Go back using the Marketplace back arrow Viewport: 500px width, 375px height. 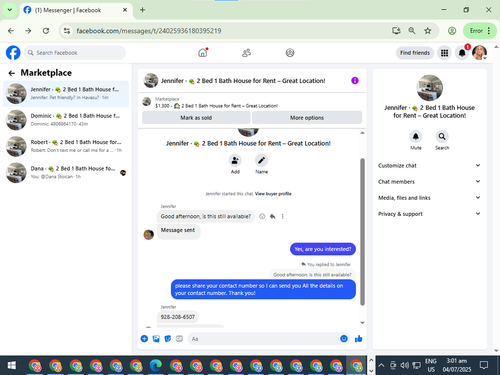(x=12, y=73)
